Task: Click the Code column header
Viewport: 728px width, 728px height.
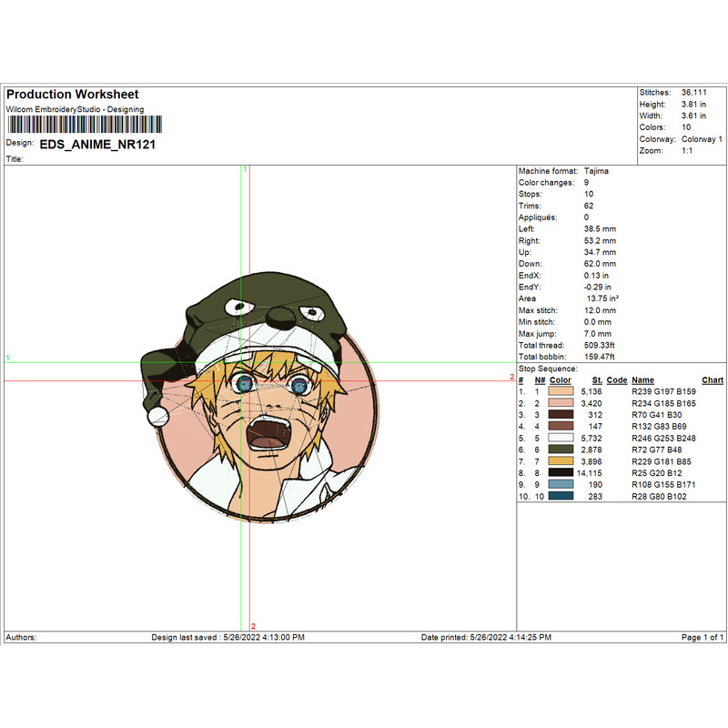Action: coord(616,380)
